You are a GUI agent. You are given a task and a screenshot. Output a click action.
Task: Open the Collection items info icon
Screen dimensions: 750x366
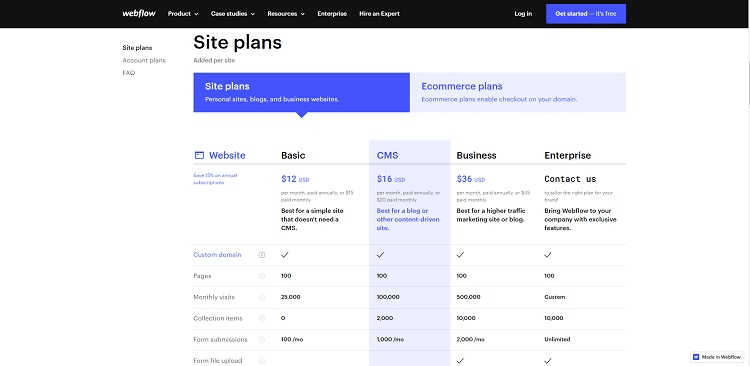click(x=262, y=318)
